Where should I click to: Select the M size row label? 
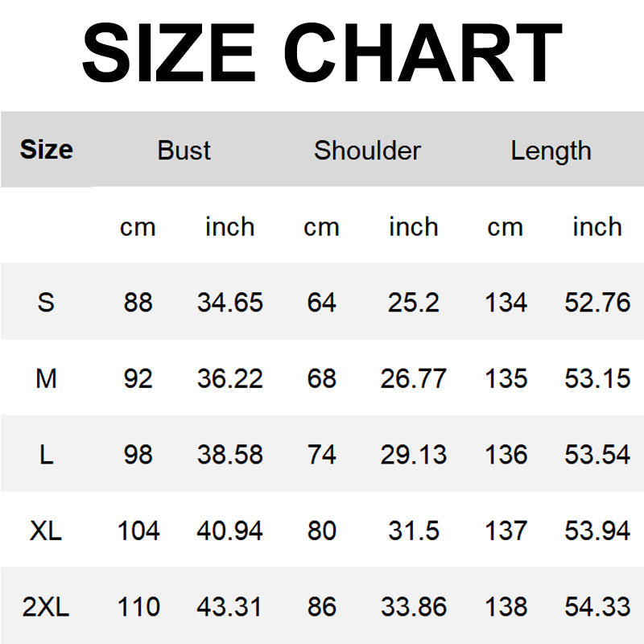[46, 378]
